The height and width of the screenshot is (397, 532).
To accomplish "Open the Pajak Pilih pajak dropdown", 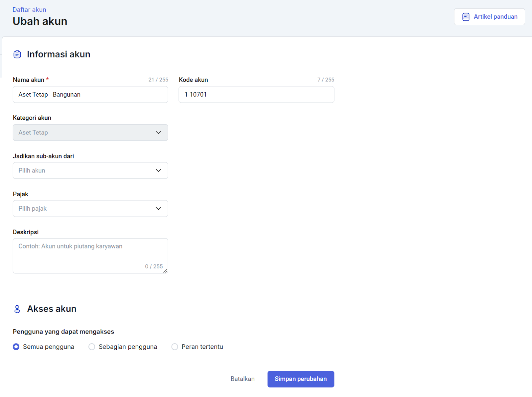I will tap(90, 209).
